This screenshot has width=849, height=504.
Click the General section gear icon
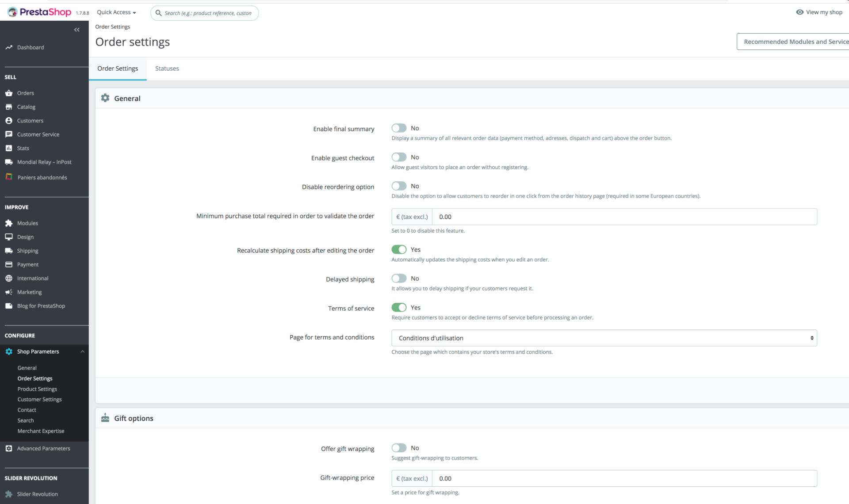coord(105,98)
